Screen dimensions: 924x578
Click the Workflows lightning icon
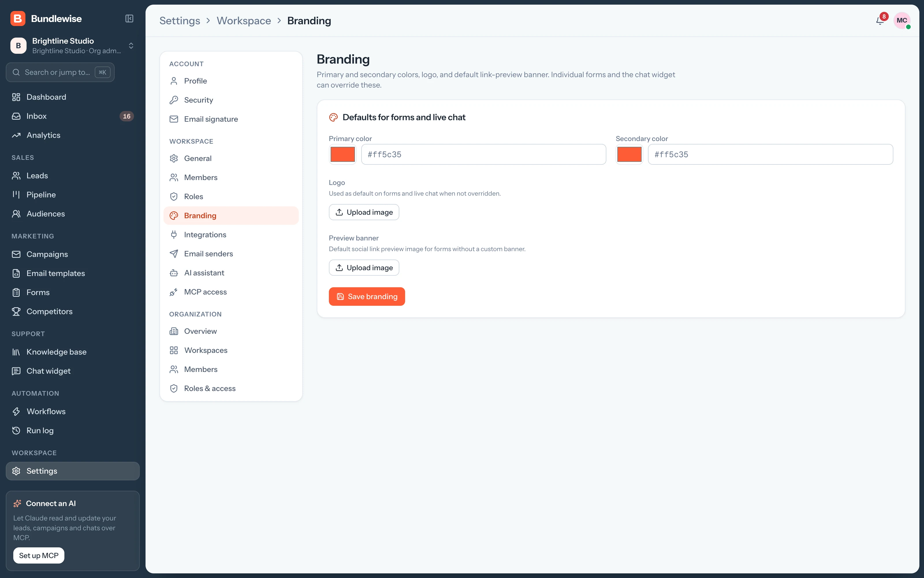coord(16,411)
